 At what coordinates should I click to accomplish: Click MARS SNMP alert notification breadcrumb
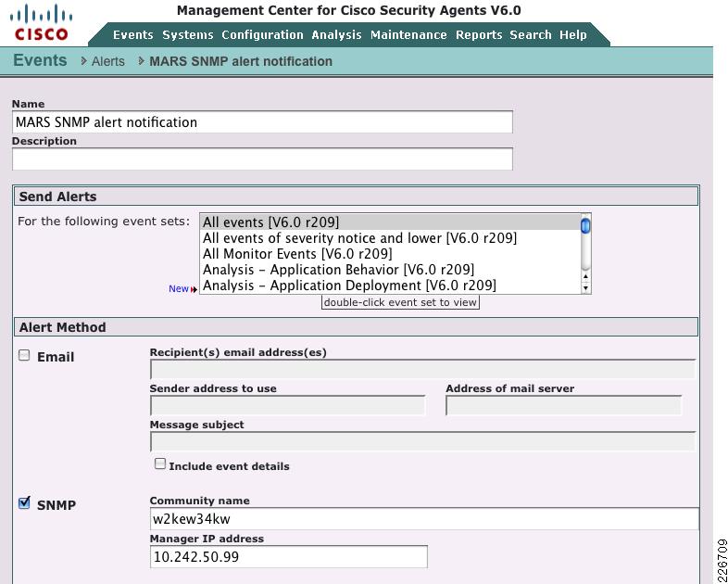241,61
